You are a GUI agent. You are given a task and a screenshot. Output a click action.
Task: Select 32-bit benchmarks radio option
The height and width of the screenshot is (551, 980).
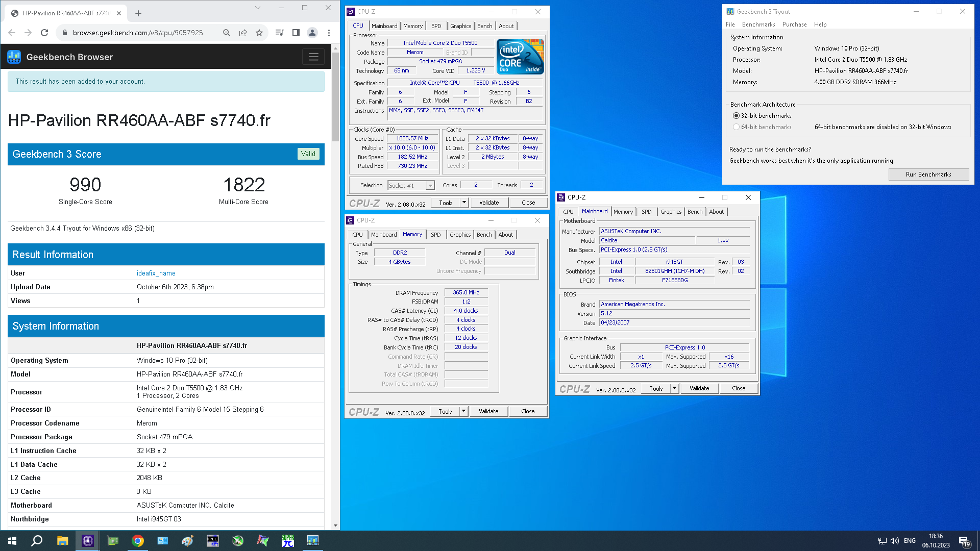tap(736, 116)
